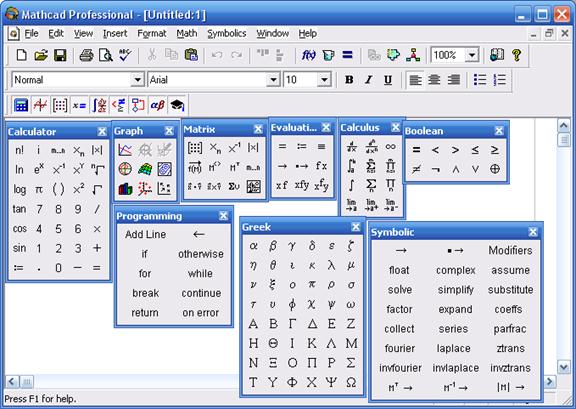Open Symbolic keyword toolbar graduation cap icon
576x409 pixels.
pyautogui.click(x=177, y=106)
